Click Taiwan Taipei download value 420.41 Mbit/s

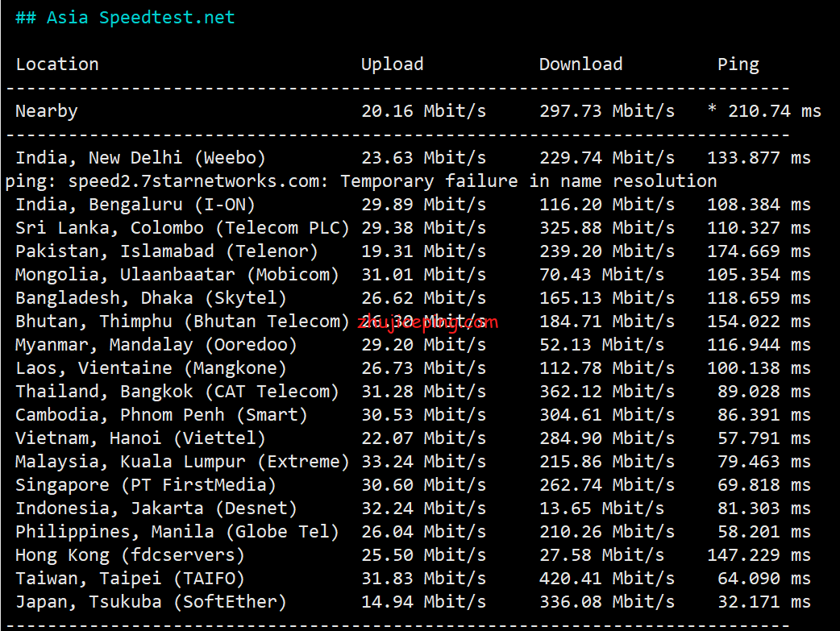point(607,579)
